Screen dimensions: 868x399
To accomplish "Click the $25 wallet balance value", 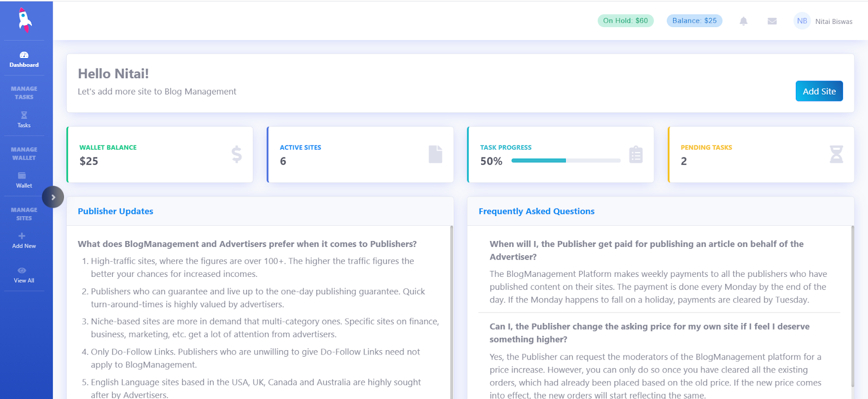I will click(x=89, y=161).
